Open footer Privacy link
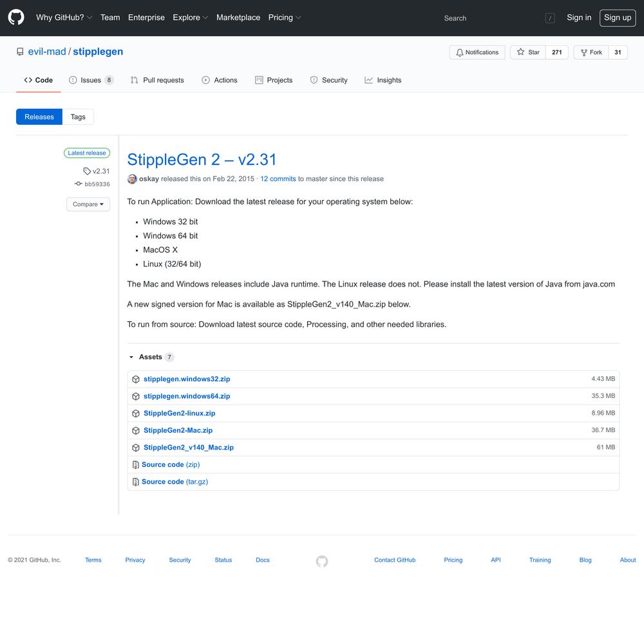The image size is (644, 644). (135, 560)
